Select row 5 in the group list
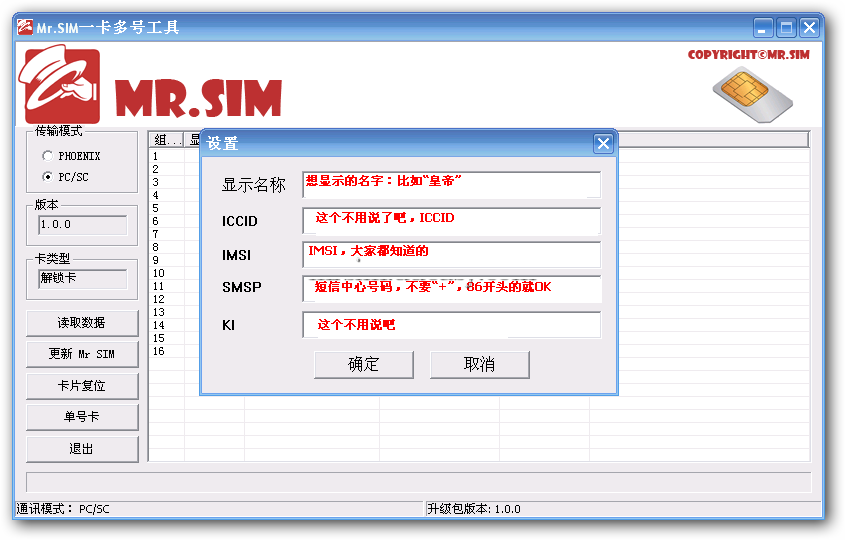The height and width of the screenshot is (540, 845). [155, 208]
